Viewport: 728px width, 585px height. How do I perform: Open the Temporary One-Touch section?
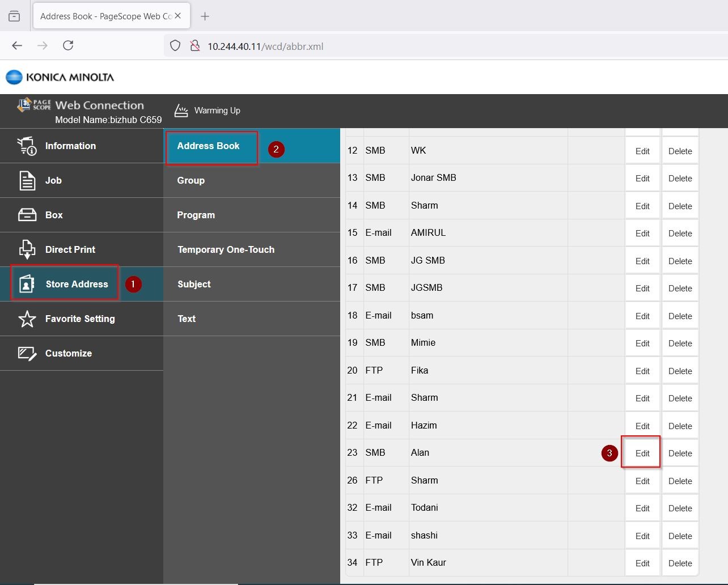click(226, 250)
